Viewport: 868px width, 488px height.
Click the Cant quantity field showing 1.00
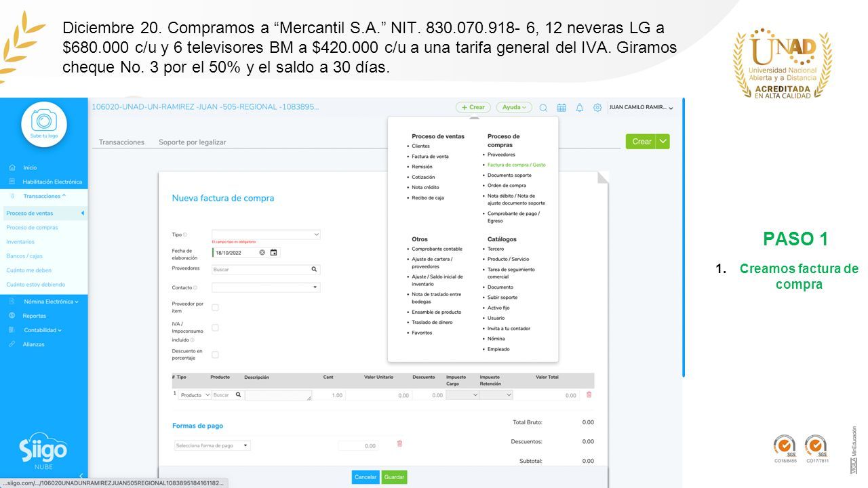330,395
